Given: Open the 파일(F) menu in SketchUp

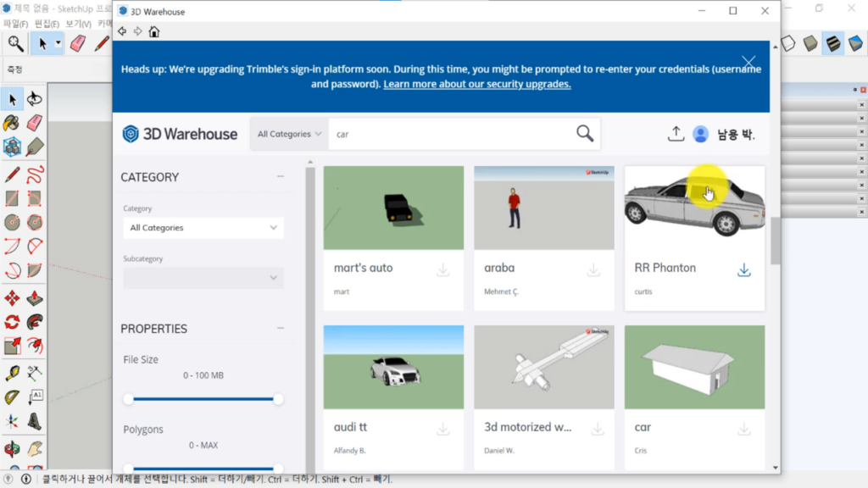Looking at the screenshot, I should coord(15,23).
